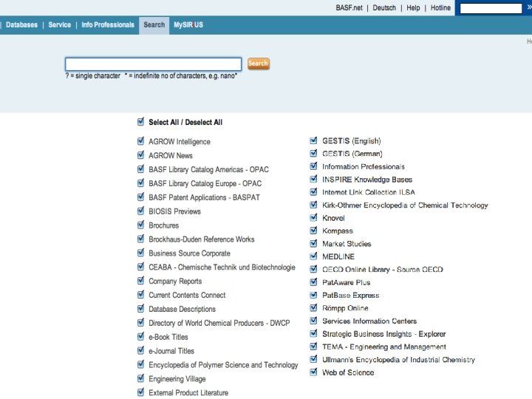Switch language to Deutsch

pyautogui.click(x=384, y=8)
